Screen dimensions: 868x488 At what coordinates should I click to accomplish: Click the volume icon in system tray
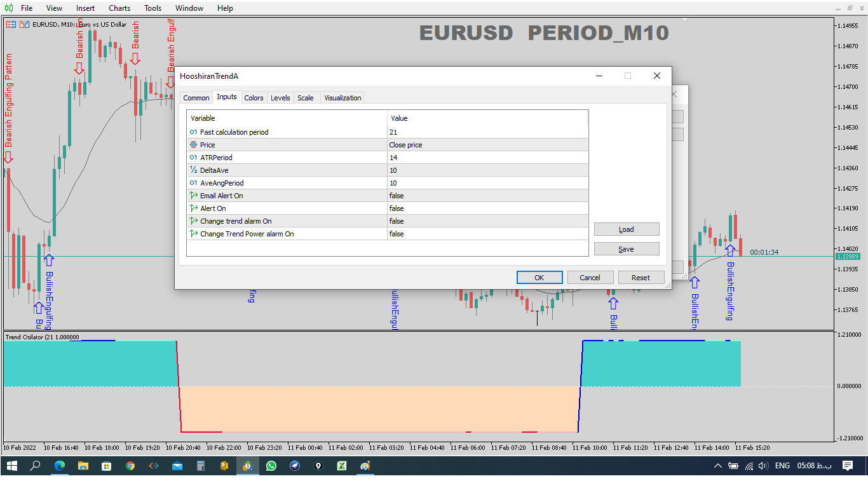click(x=763, y=466)
